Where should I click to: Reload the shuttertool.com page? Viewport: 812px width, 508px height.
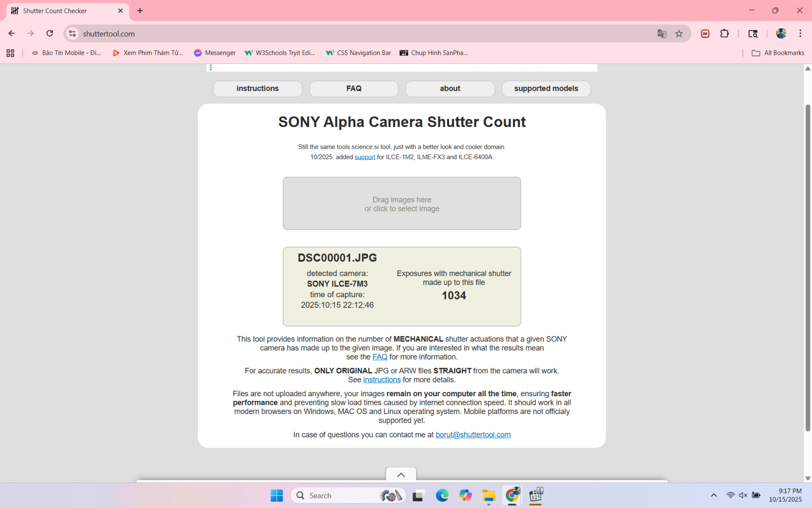tap(50, 34)
